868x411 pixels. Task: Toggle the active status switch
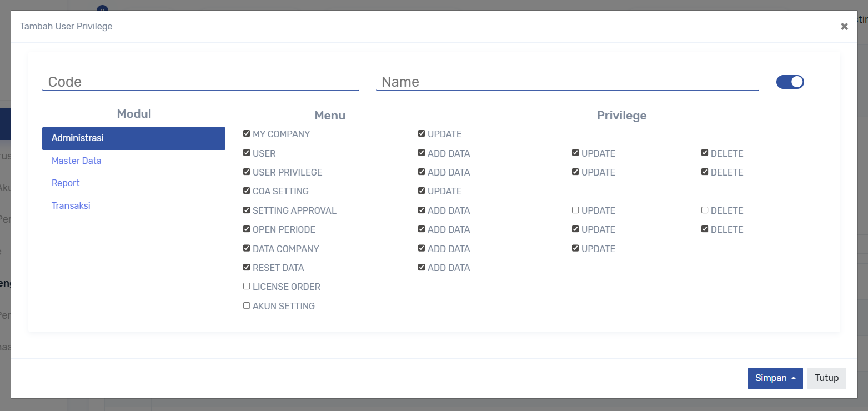(790, 82)
